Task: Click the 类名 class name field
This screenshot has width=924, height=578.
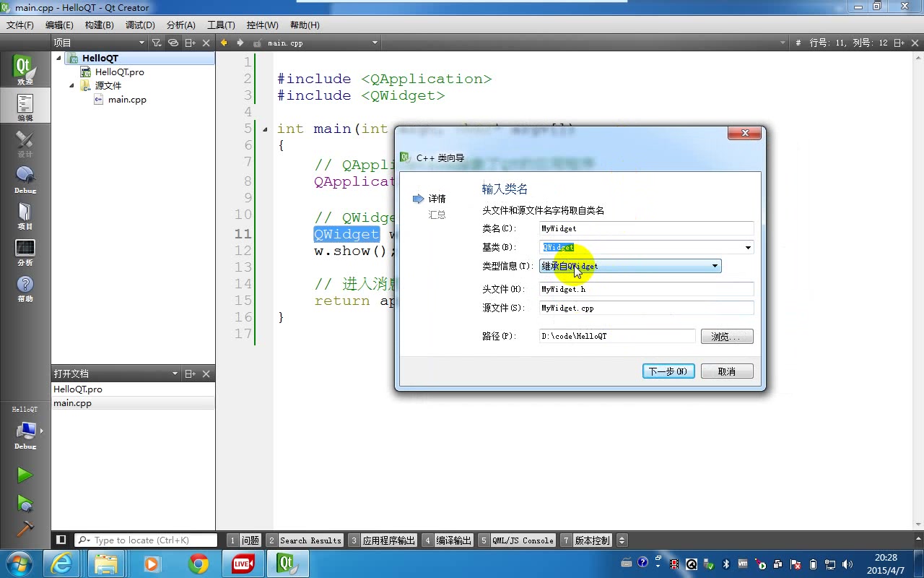Action: [x=646, y=228]
